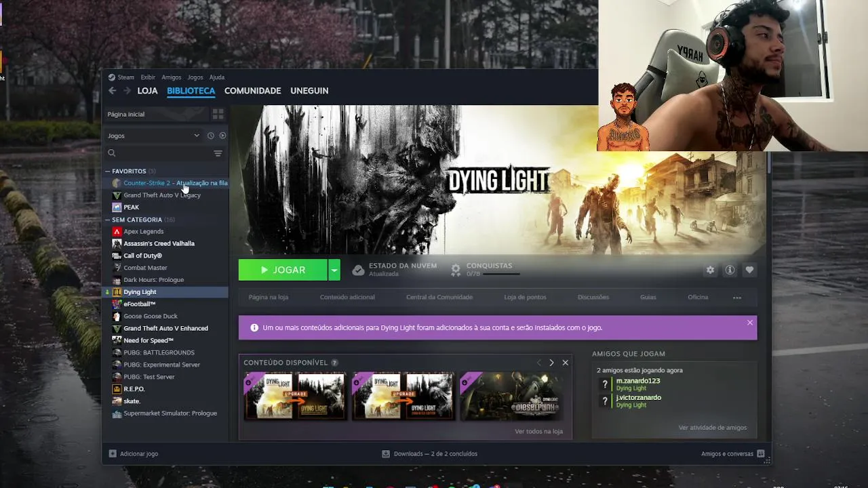Open the Exibir menu

(148, 77)
